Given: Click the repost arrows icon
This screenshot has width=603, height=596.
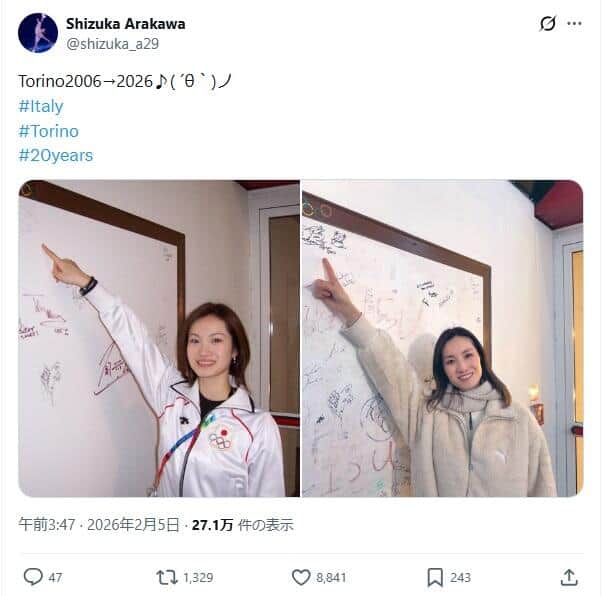Looking at the screenshot, I should coord(167,577).
